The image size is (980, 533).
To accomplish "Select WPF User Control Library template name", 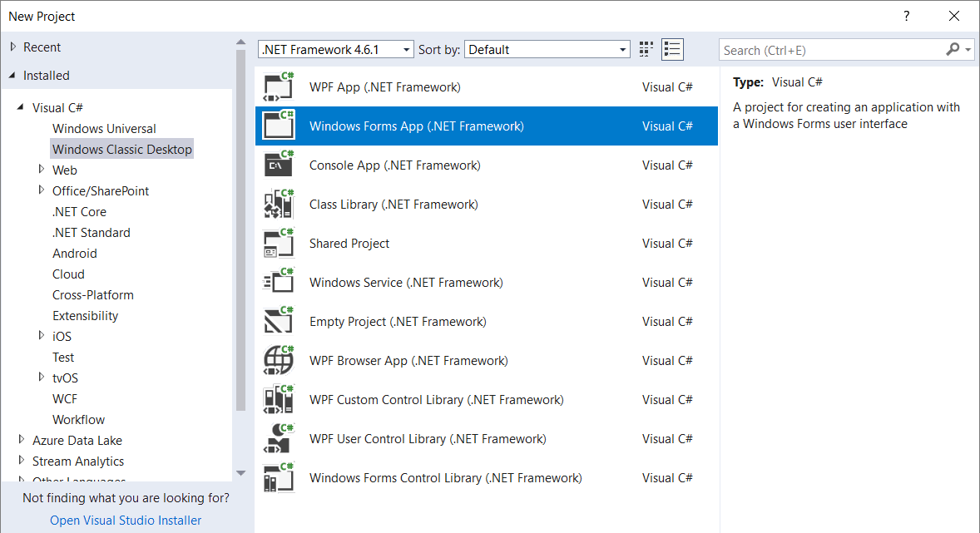I will (x=428, y=439).
